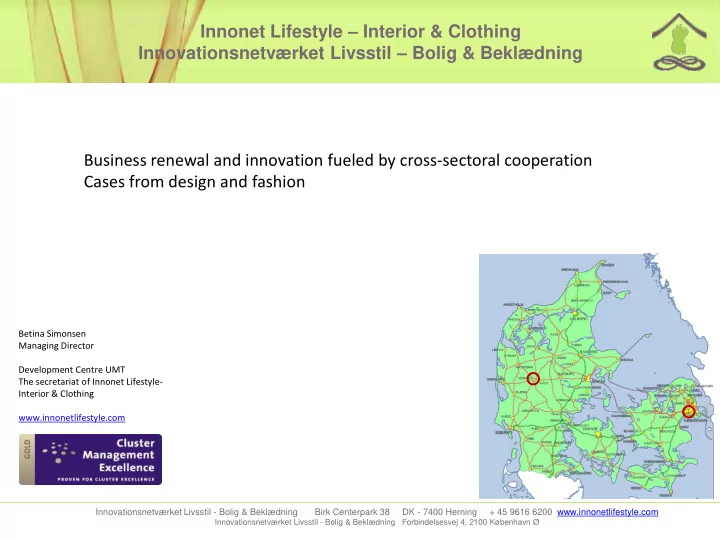Viewport: 720px width, 540px height.
Task: Click the Cluster Management Excellence gold badge
Action: [x=90, y=459]
